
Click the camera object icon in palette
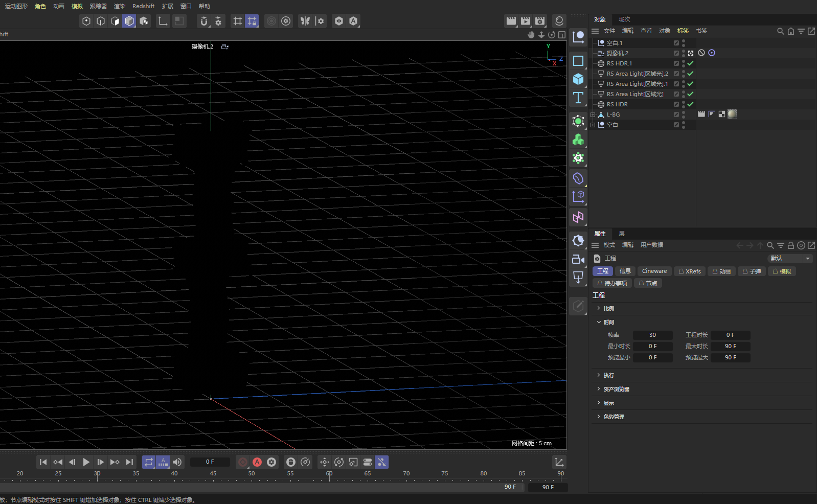point(578,259)
